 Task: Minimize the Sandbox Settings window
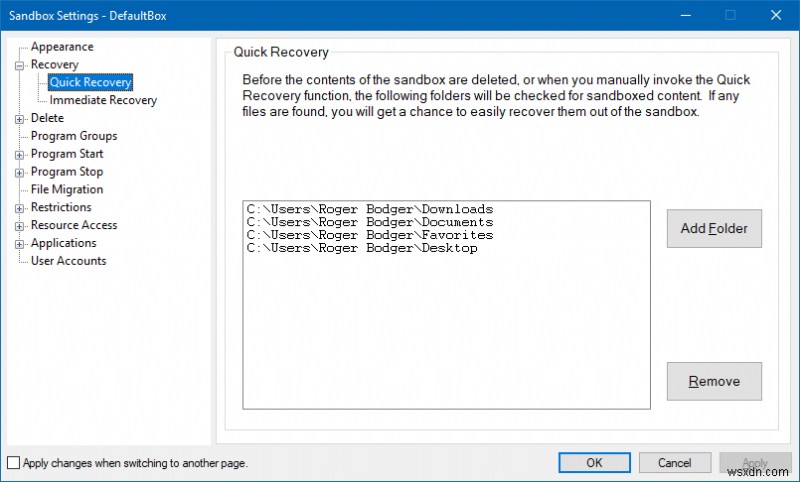click(x=686, y=15)
